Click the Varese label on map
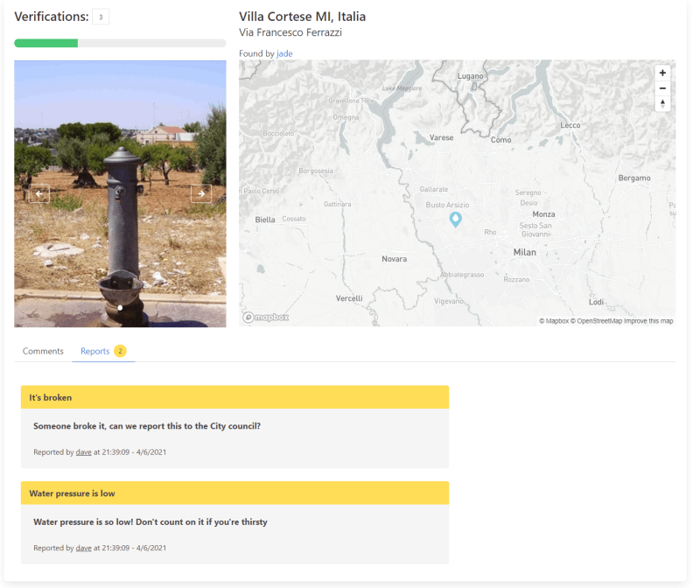The image size is (700, 588). tap(442, 137)
